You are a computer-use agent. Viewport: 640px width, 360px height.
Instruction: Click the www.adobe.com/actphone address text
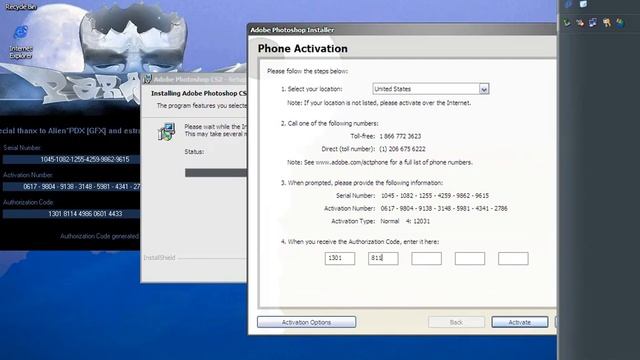[x=353, y=162]
